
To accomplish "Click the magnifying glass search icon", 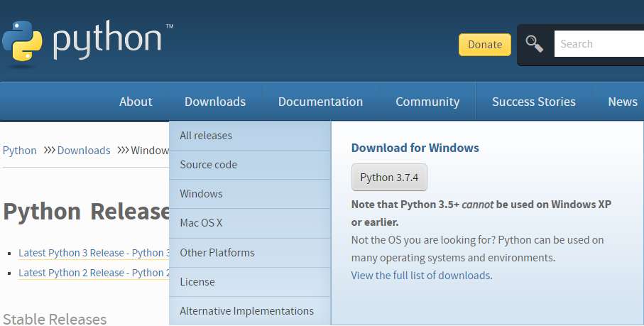I will point(535,44).
